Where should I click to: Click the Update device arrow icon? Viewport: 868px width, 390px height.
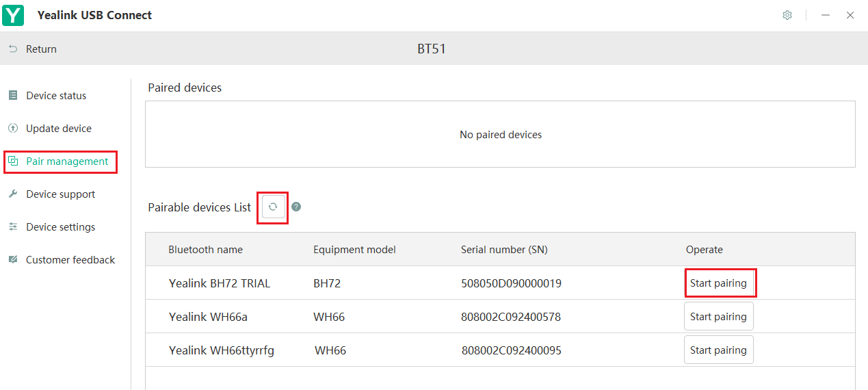(12, 129)
